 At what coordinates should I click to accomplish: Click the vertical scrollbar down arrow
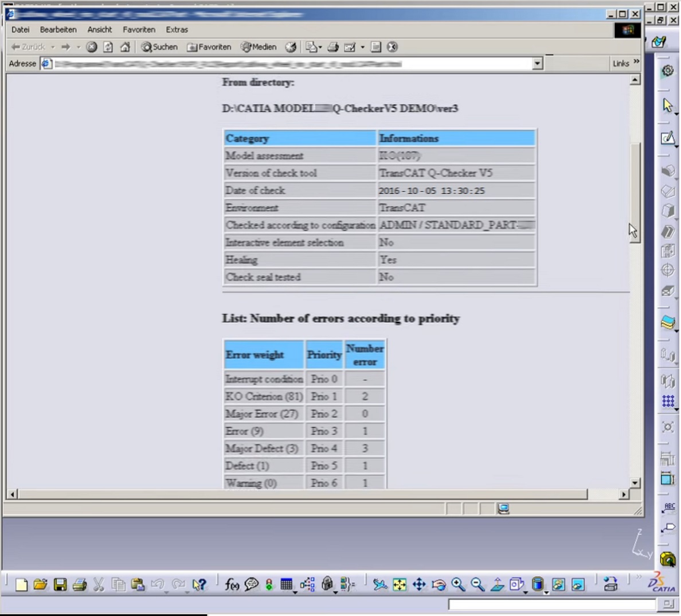pyautogui.click(x=635, y=482)
